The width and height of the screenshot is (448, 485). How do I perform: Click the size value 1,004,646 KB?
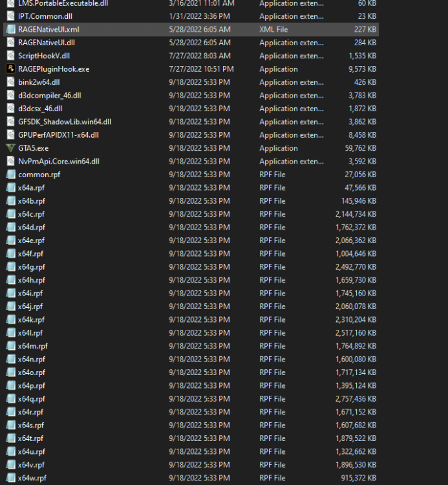click(x=356, y=254)
